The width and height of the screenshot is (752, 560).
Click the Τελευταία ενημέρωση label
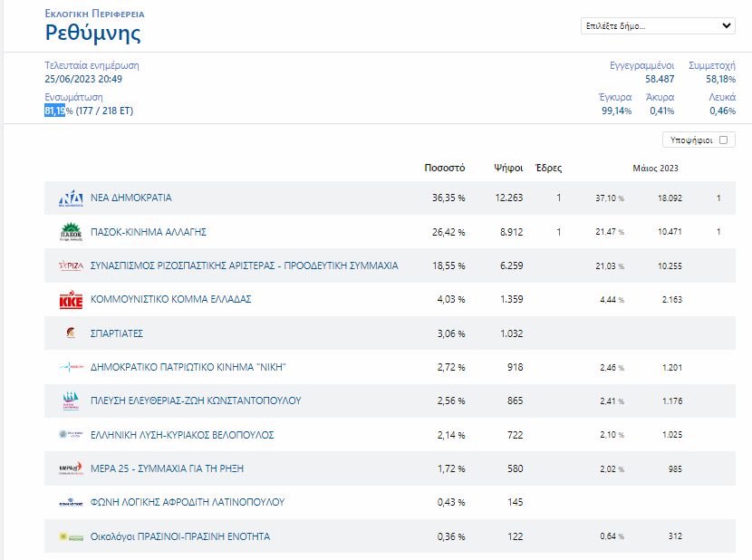pyautogui.click(x=92, y=65)
